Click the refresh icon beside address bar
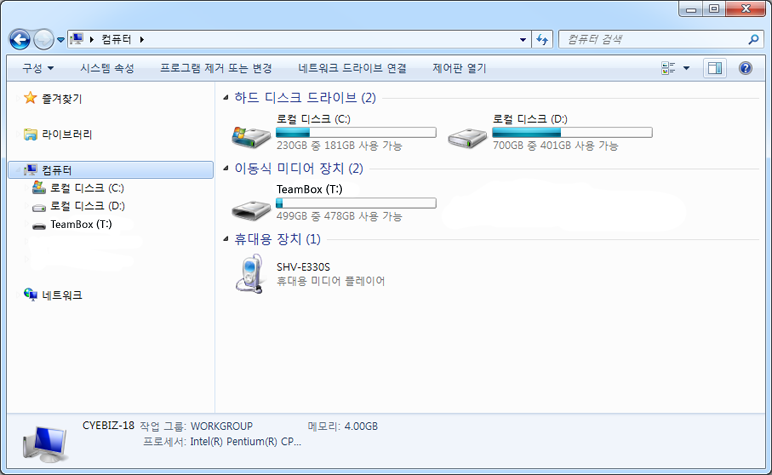Image resolution: width=772 pixels, height=475 pixels. click(542, 39)
